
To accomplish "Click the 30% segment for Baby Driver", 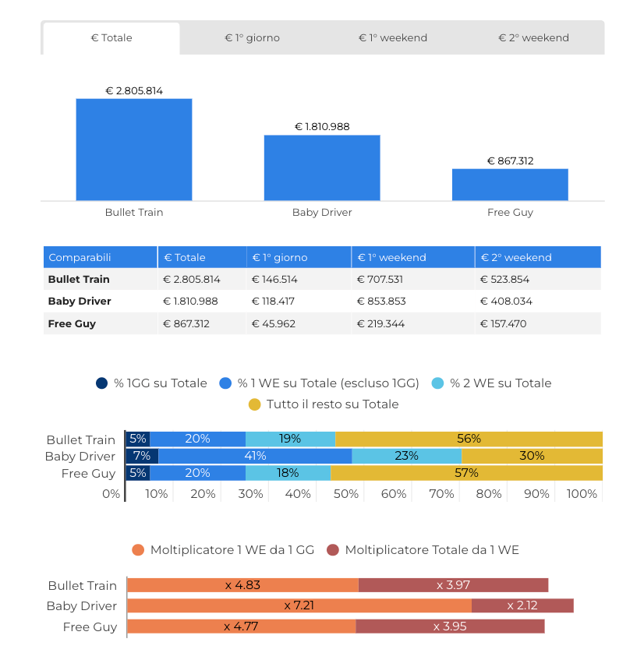I will pos(532,456).
